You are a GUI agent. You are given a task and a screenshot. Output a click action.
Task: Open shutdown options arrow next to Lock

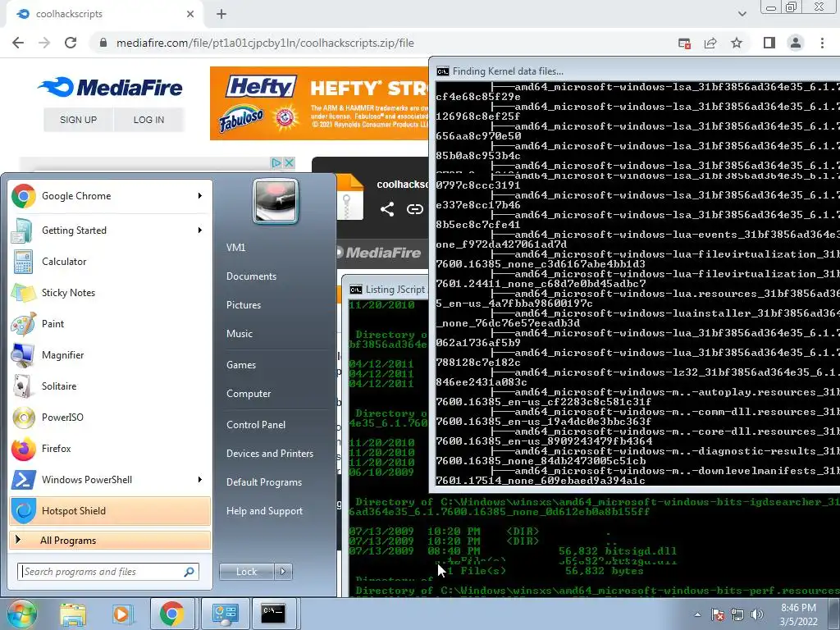[x=283, y=572]
